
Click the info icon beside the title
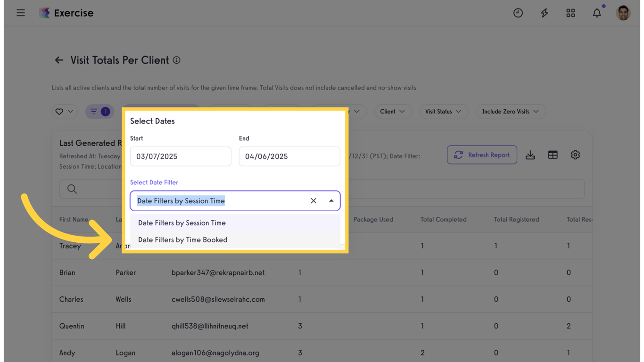176,60
